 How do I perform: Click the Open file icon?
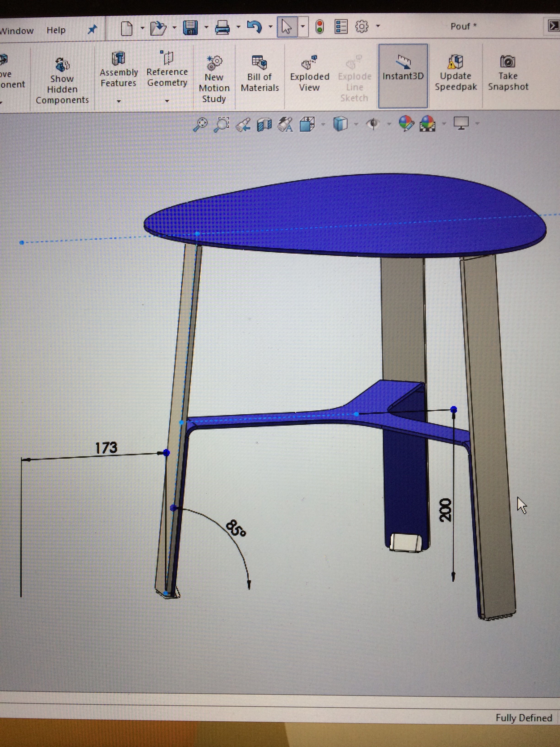[158, 28]
